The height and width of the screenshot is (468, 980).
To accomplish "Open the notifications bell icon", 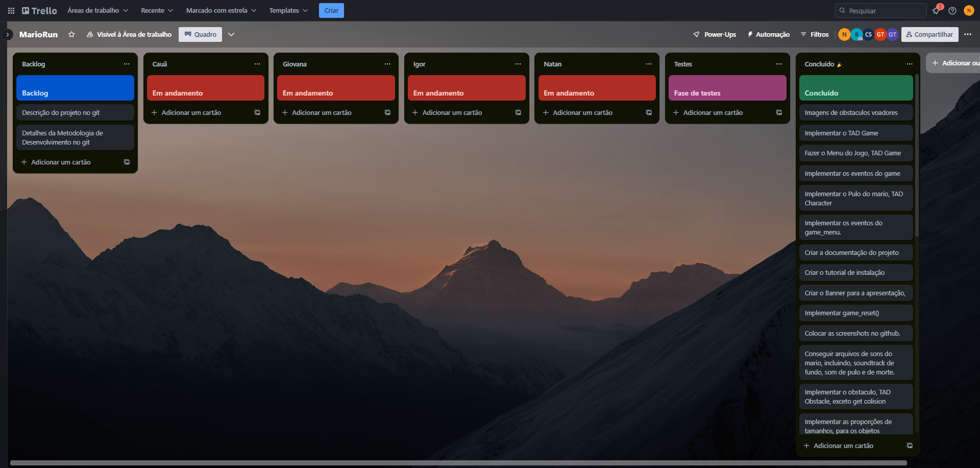I will point(936,11).
